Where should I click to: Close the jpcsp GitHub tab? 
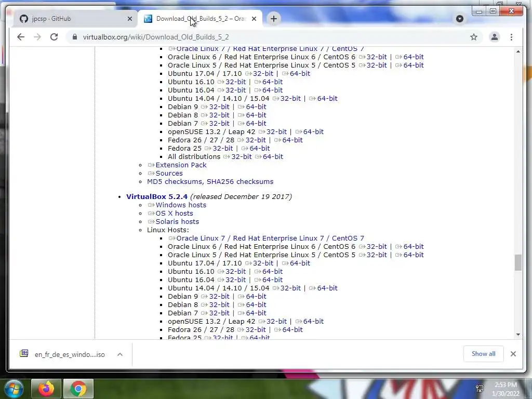coord(129,19)
